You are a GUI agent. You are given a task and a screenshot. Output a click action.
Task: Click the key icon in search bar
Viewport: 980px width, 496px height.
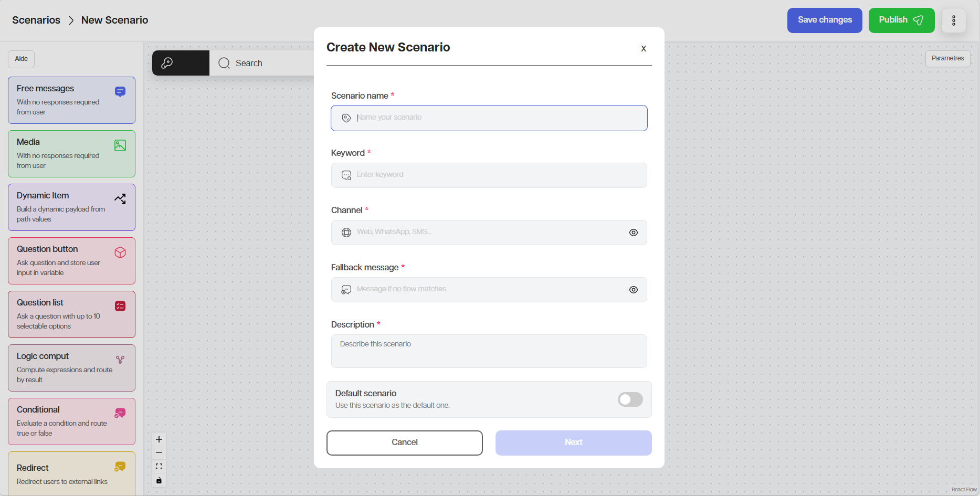coord(167,63)
